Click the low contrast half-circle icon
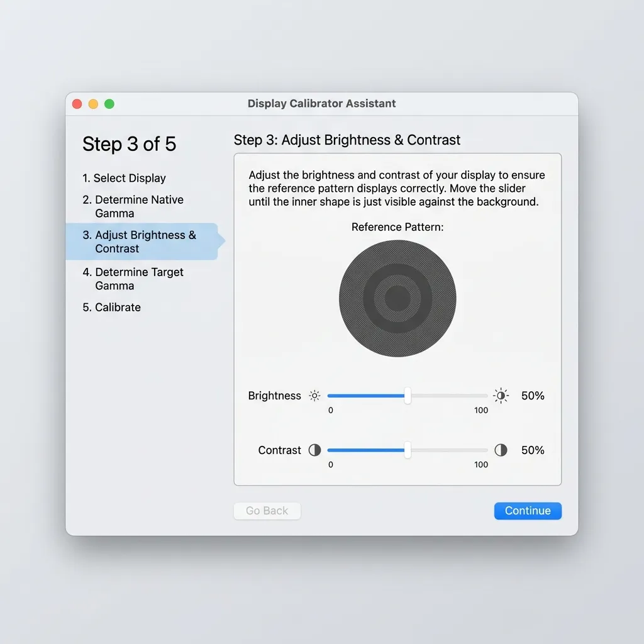This screenshot has width=644, height=644. (x=314, y=450)
